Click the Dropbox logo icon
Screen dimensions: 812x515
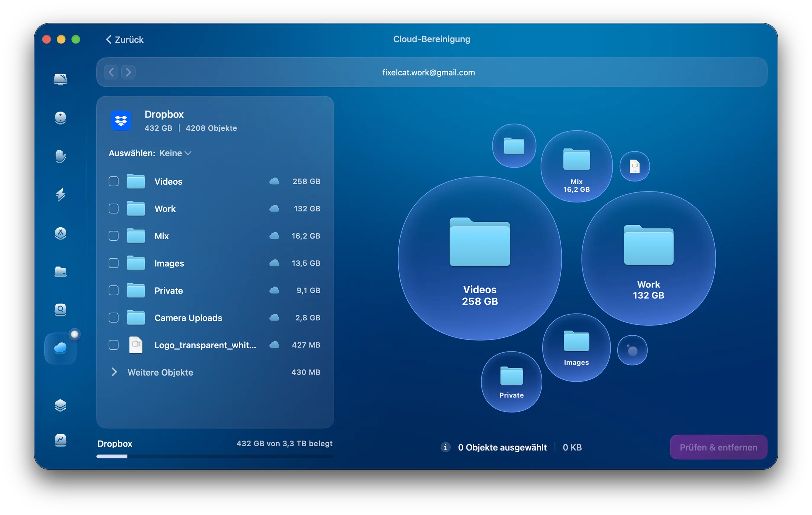(x=121, y=120)
